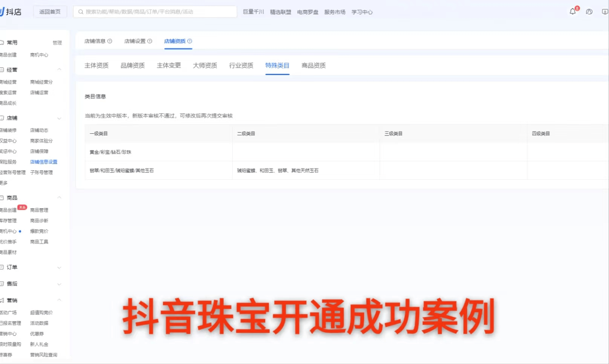Open 学习中心 in the top nav
The height and width of the screenshot is (364, 609).
pos(362,12)
